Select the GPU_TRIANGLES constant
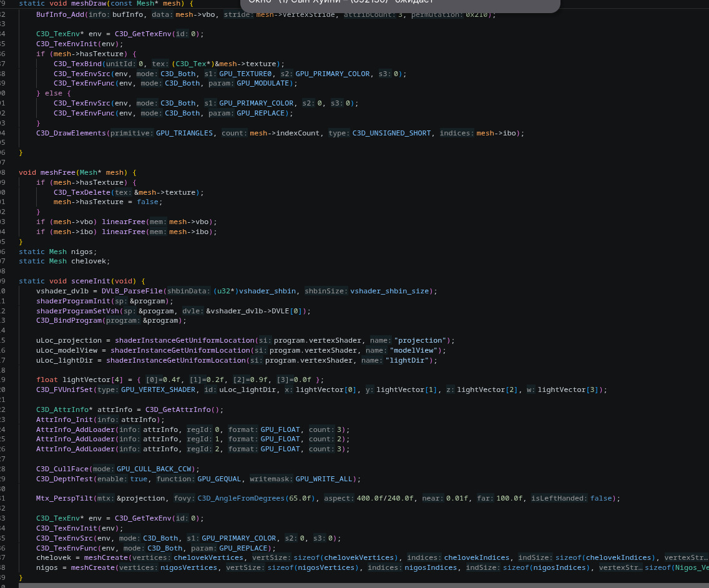 click(185, 133)
